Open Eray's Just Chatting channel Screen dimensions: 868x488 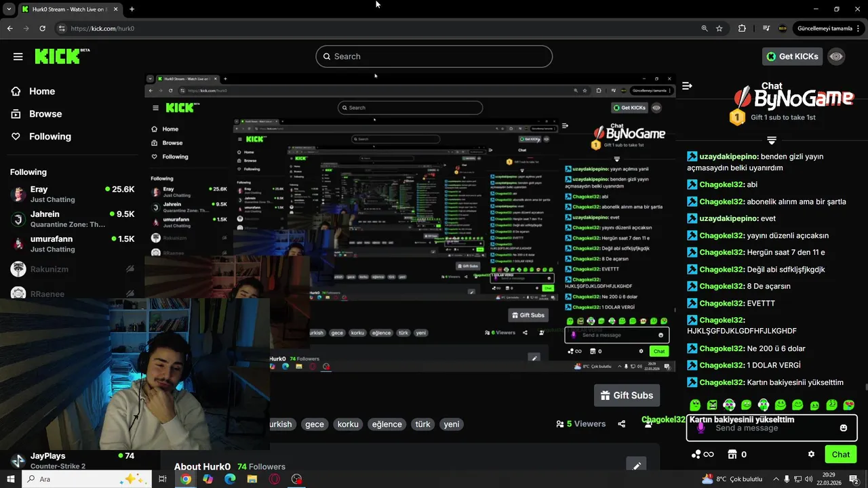[x=72, y=194]
